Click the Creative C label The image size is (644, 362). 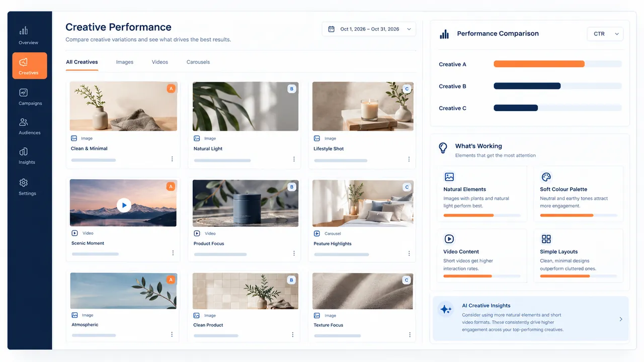pos(453,108)
